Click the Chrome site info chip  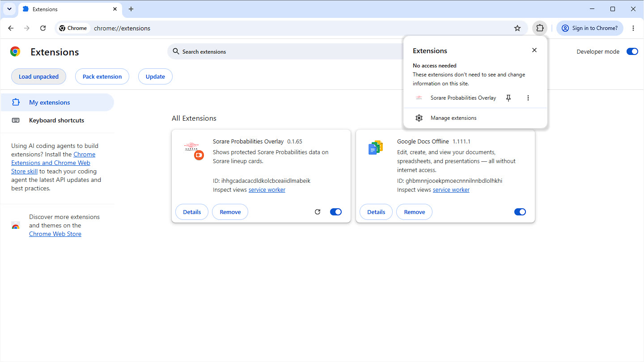click(73, 28)
